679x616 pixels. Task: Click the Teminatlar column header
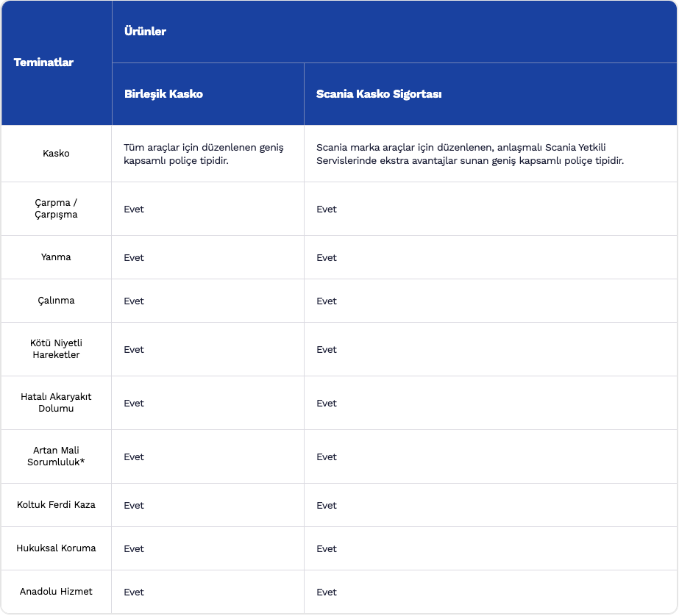tap(43, 62)
